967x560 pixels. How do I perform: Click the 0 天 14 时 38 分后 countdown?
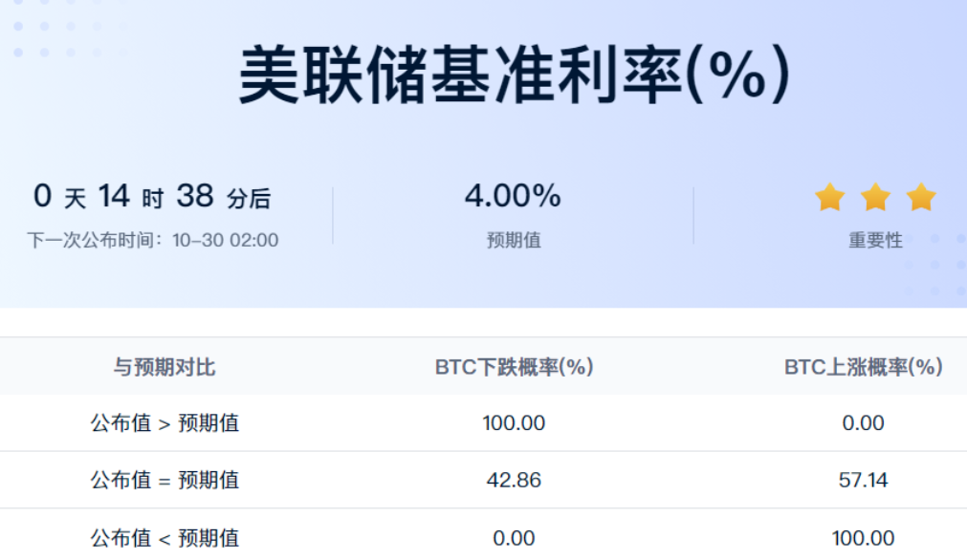pyautogui.click(x=152, y=197)
